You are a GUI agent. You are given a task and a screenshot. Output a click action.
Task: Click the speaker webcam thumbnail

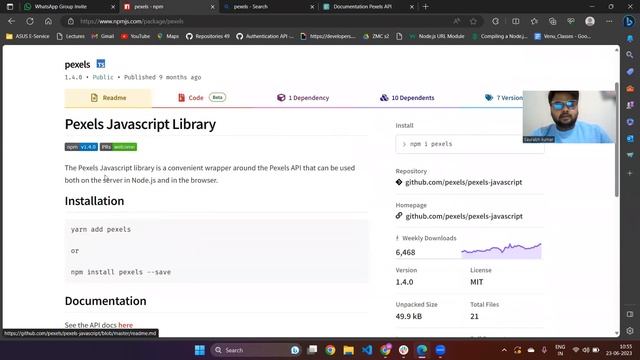569,117
